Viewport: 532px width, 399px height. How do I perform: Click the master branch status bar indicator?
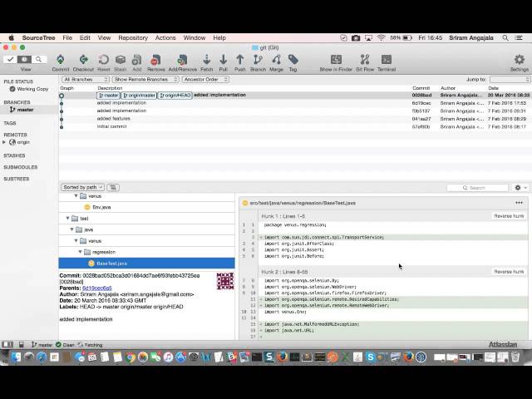click(42, 345)
